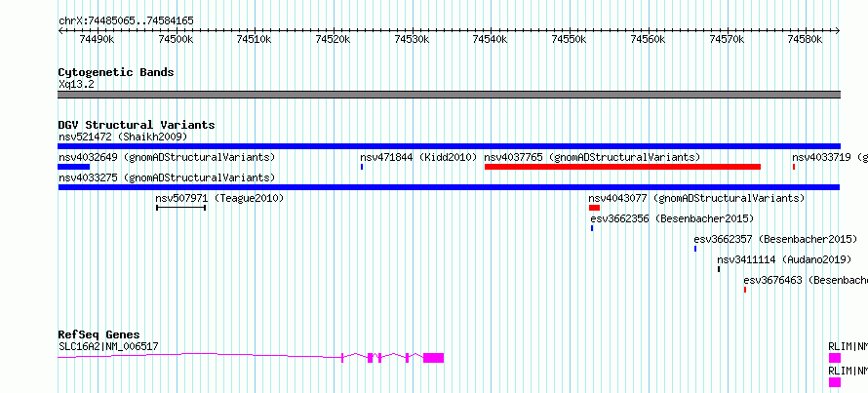Click the 74500k ruler tick label
Screen dimensions: 868x393
click(x=176, y=39)
